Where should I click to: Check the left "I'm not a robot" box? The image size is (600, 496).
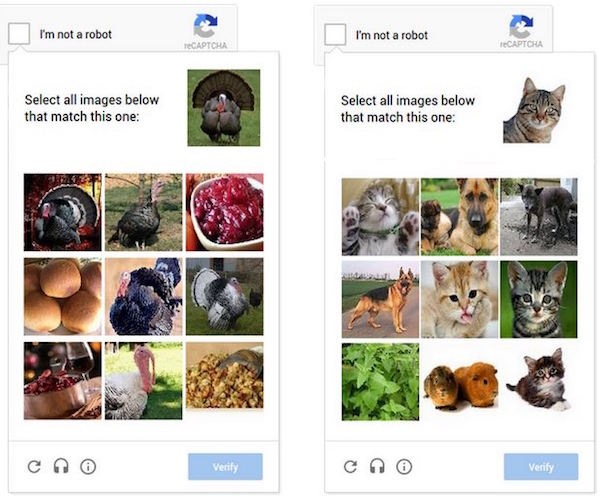pos(19,33)
